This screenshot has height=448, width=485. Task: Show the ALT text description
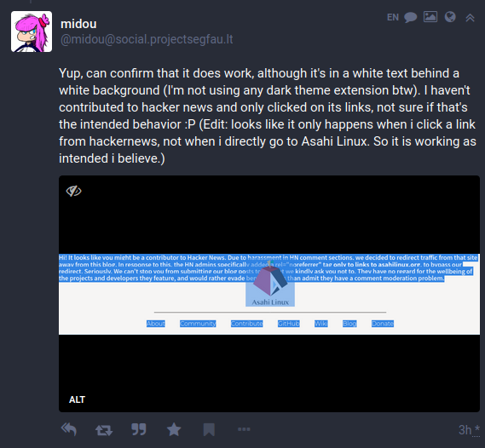pos(77,399)
